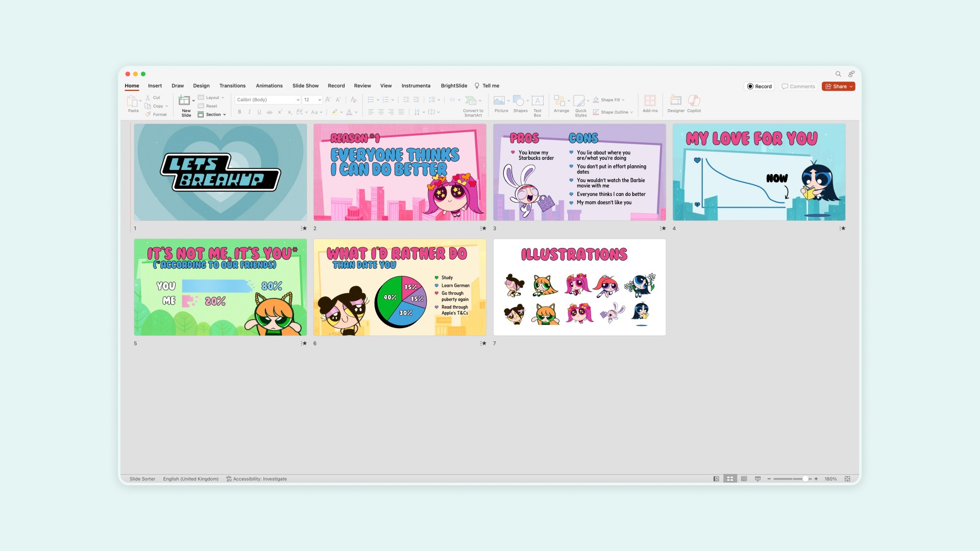Expand the Section dropdown

pyautogui.click(x=225, y=115)
